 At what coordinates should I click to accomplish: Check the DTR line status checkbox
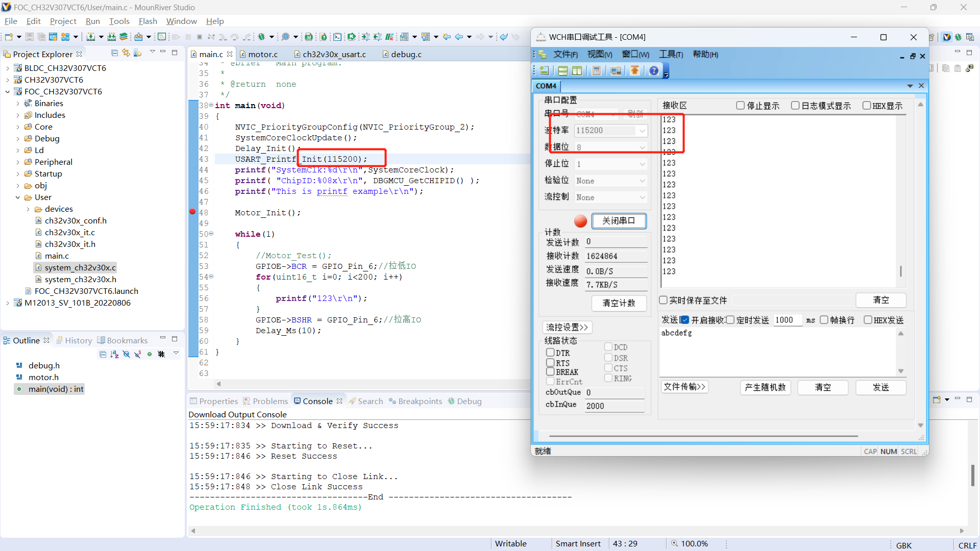550,353
